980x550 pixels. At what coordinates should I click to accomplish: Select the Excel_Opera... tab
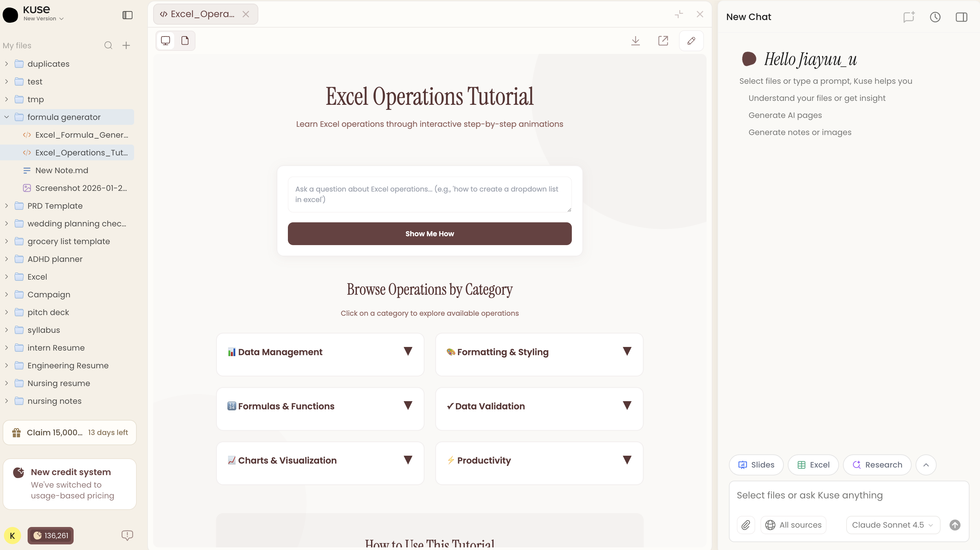(202, 14)
